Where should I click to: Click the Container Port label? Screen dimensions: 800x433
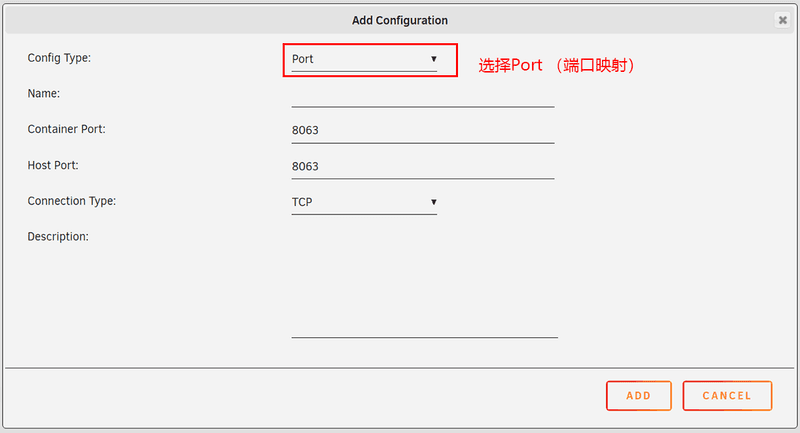tap(66, 130)
